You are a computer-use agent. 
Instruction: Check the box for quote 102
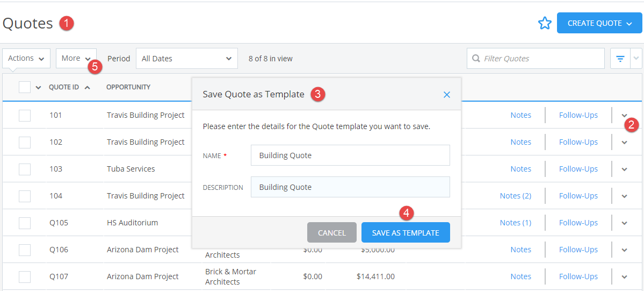pos(25,143)
